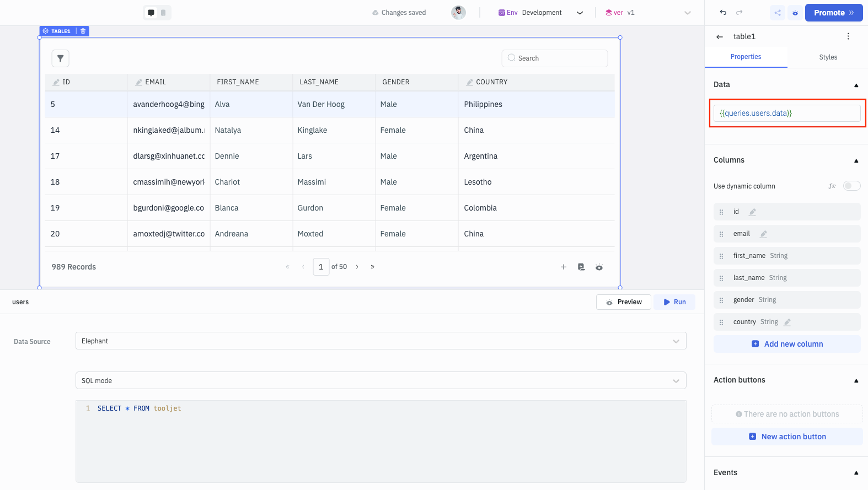Toggle the Use dynamic column switch
This screenshot has width=868, height=490.
pyautogui.click(x=851, y=186)
